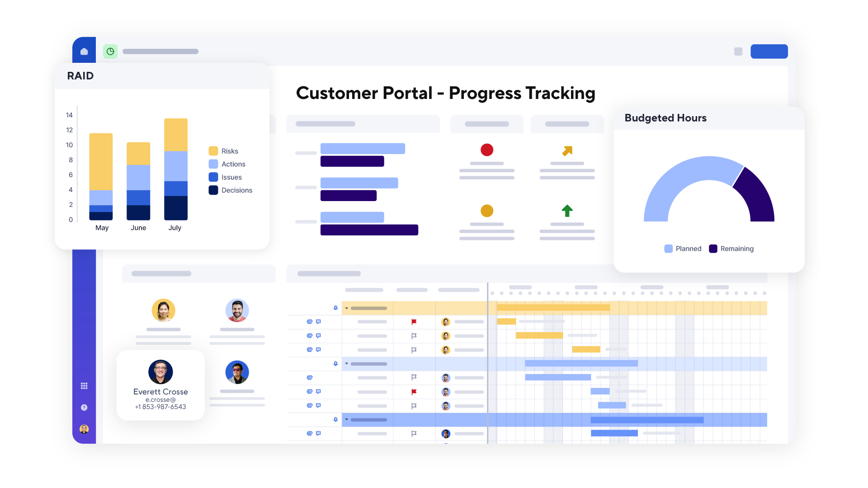Screen dimensions: 868x488
Task: Click the May label under the RAID chart
Action: (x=102, y=228)
